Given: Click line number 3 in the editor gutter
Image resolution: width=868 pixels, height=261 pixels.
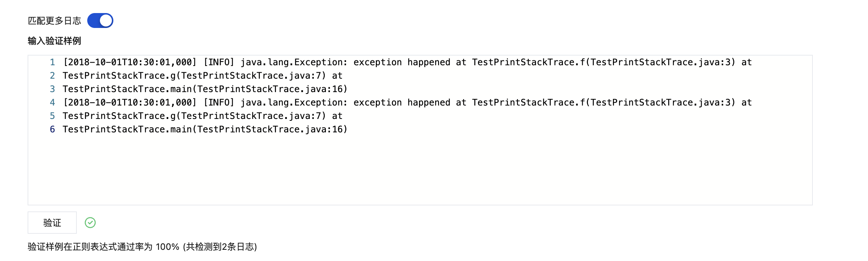Looking at the screenshot, I should (x=52, y=89).
